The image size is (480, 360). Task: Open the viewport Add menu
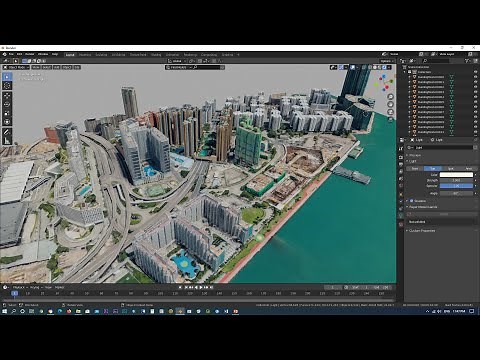coord(57,67)
